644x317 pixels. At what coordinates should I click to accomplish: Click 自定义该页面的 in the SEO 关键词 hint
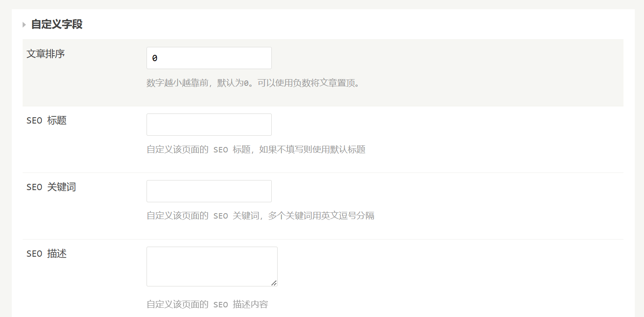[x=178, y=216]
